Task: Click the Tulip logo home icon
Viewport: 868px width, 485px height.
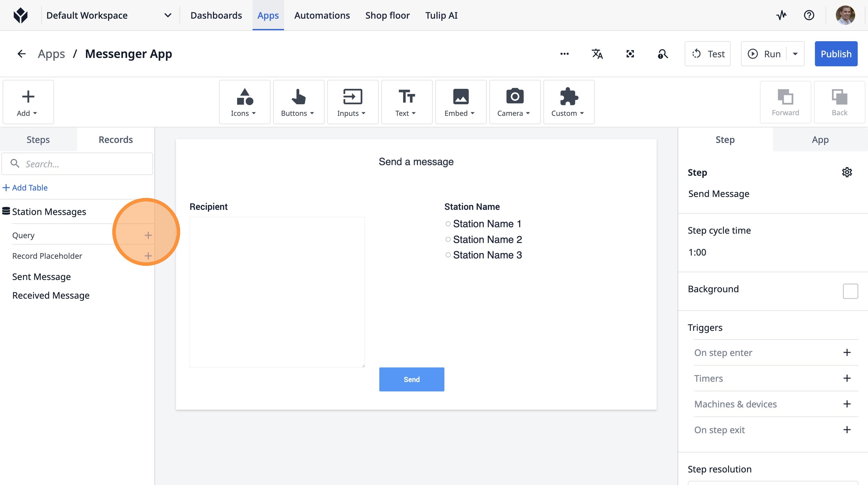Action: coord(21,15)
